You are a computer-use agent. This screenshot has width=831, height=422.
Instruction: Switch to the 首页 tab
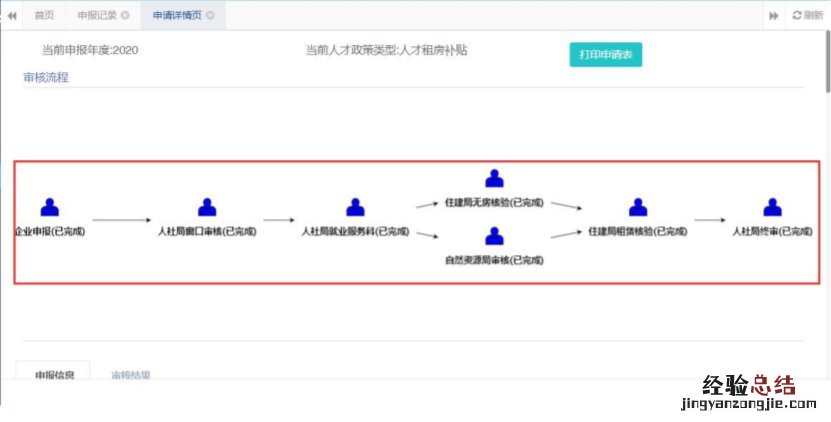coord(44,16)
